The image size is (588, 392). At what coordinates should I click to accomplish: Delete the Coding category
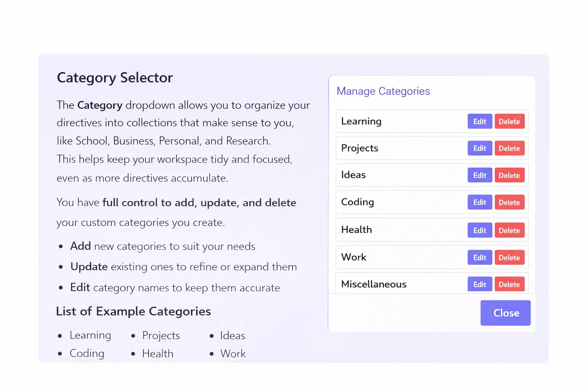[509, 202]
